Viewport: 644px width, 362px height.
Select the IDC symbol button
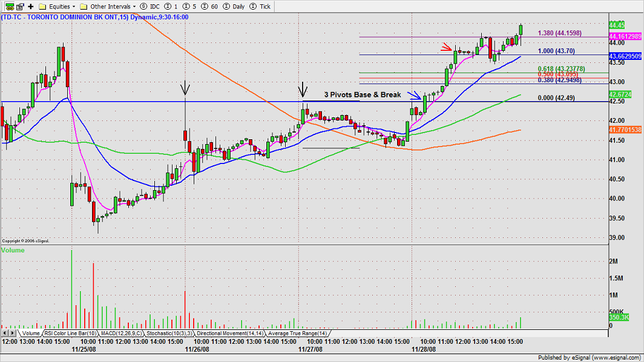click(x=150, y=6)
